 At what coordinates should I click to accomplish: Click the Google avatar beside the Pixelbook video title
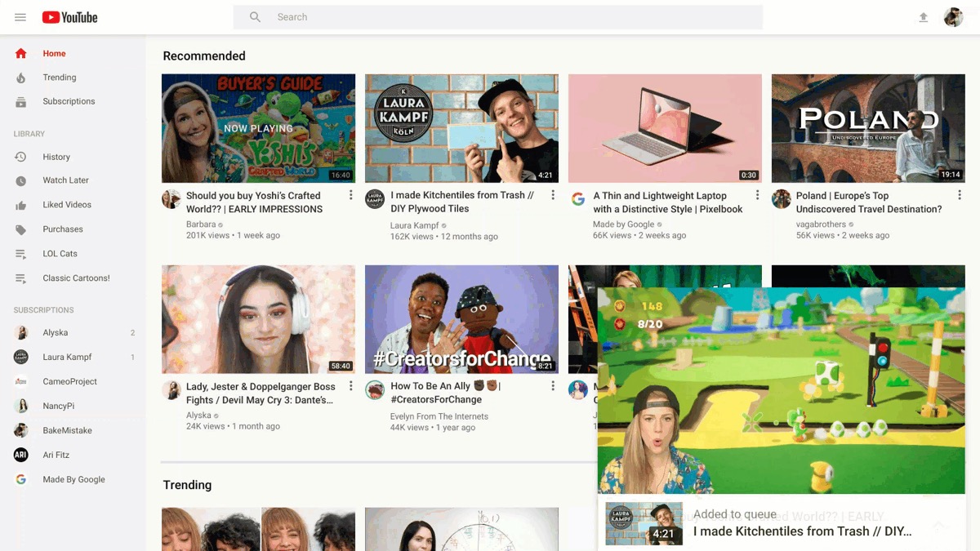pos(578,199)
